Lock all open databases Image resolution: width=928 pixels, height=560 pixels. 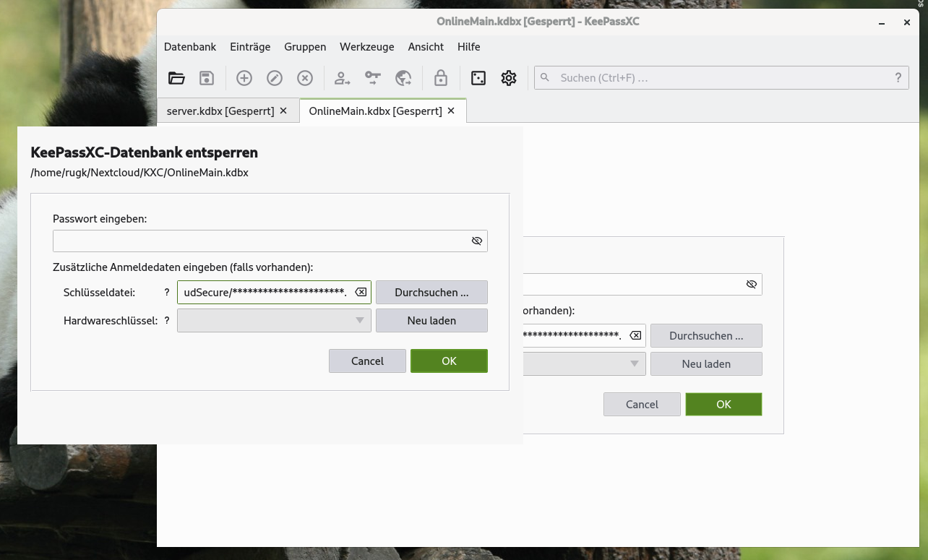click(x=440, y=77)
